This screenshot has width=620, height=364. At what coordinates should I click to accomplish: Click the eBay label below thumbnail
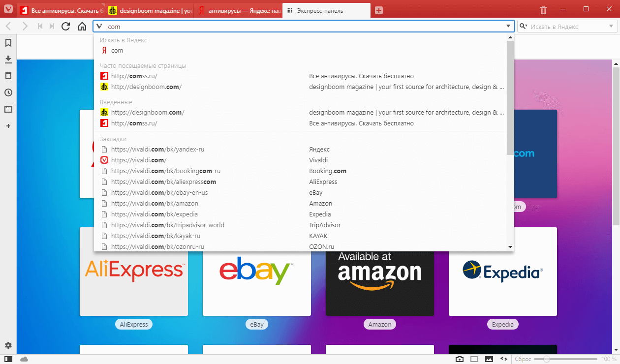pyautogui.click(x=257, y=324)
